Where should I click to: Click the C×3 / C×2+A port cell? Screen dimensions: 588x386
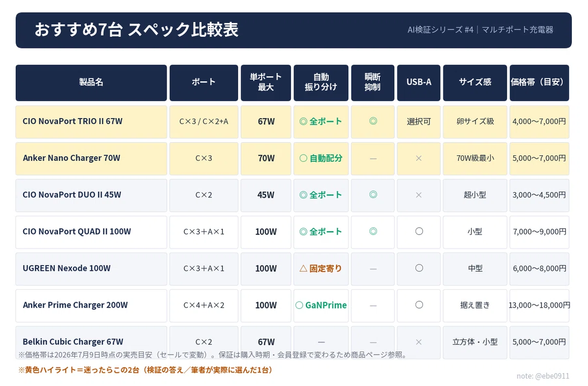[204, 121]
